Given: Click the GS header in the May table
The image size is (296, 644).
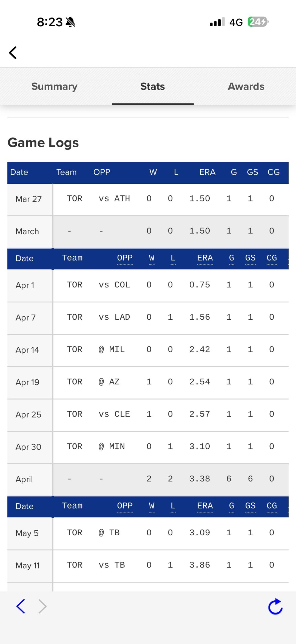Looking at the screenshot, I should [x=250, y=506].
